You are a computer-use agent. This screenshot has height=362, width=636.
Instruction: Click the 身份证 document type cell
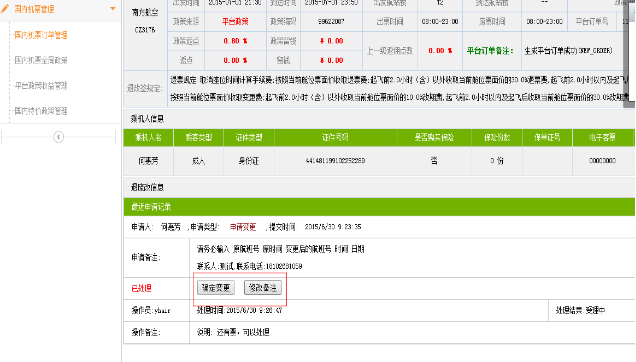(x=249, y=161)
